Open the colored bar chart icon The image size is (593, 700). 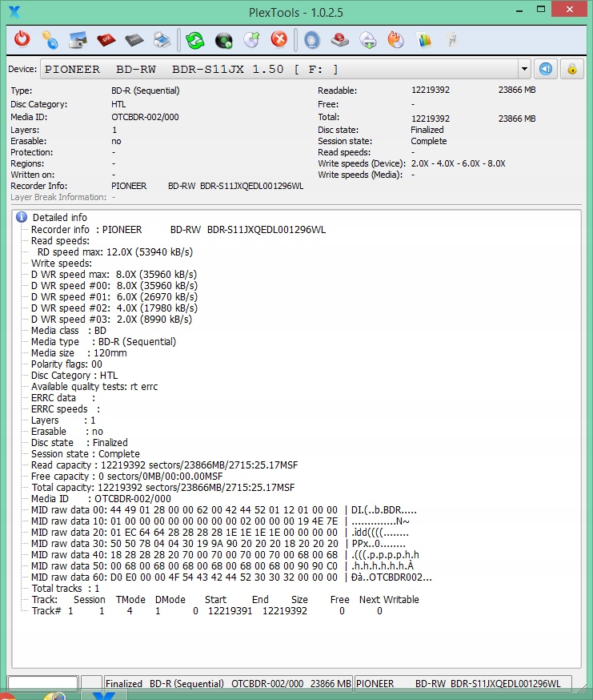point(424,40)
